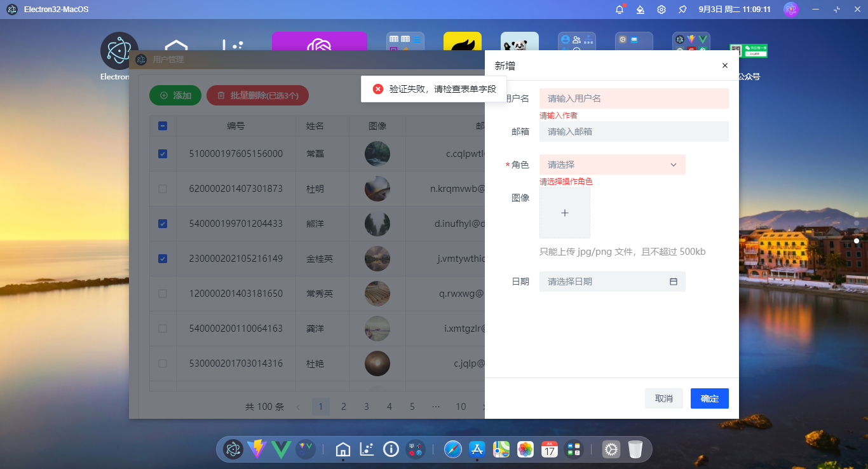Click the Photos app in dock
The width and height of the screenshot is (868, 469).
(x=526, y=449)
